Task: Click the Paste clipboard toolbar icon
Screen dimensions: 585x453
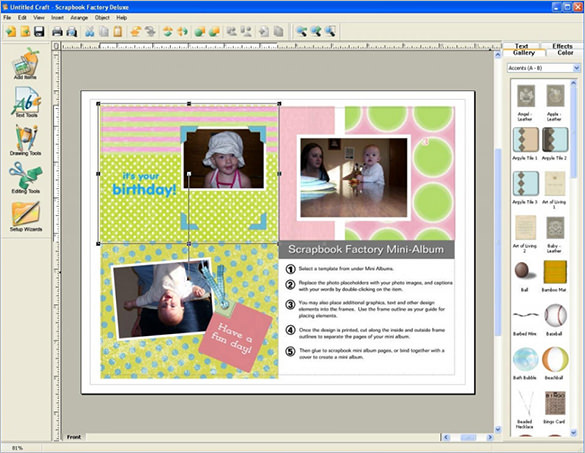Action: click(x=118, y=31)
